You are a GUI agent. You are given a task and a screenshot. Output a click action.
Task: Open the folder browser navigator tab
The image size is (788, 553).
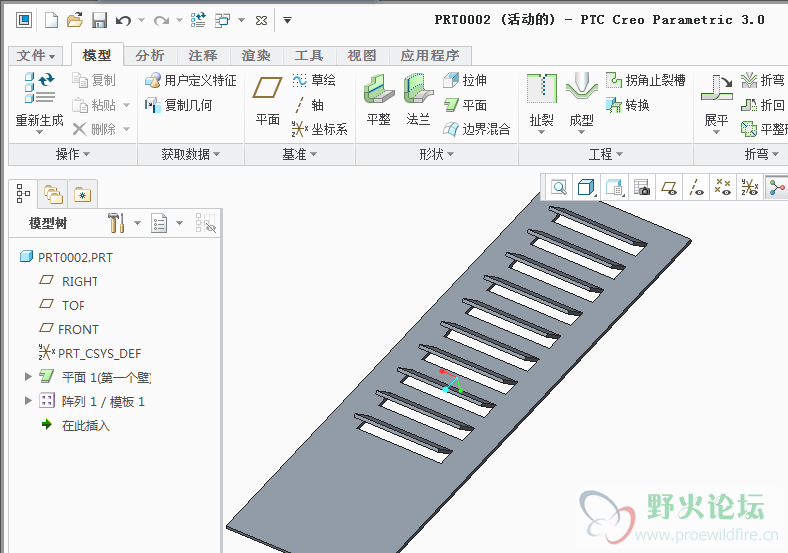coord(53,194)
